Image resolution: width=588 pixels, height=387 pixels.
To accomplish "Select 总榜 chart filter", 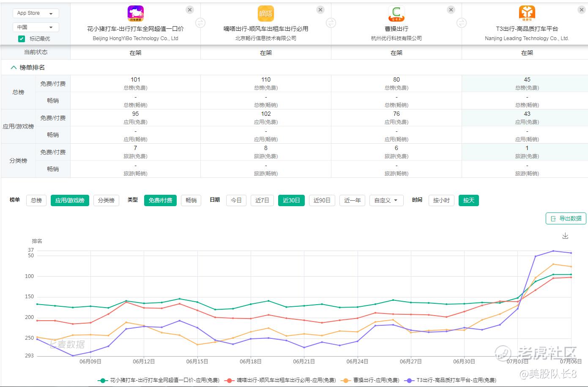I will coord(36,200).
